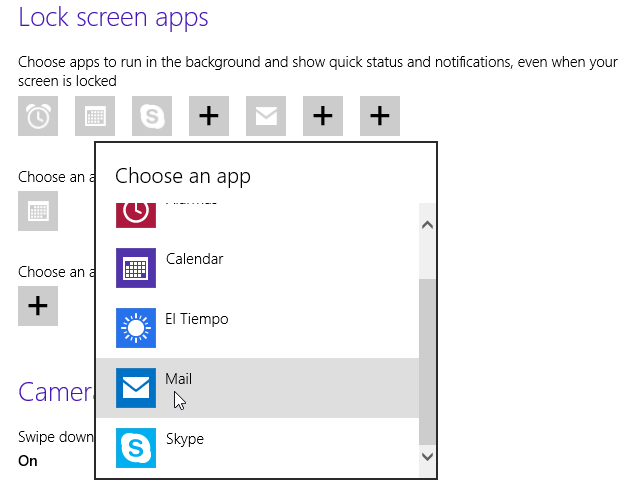Screen dimensions: 624x489
Task: Click the plus slot between Skype and Mail
Action: pyautogui.click(x=208, y=116)
